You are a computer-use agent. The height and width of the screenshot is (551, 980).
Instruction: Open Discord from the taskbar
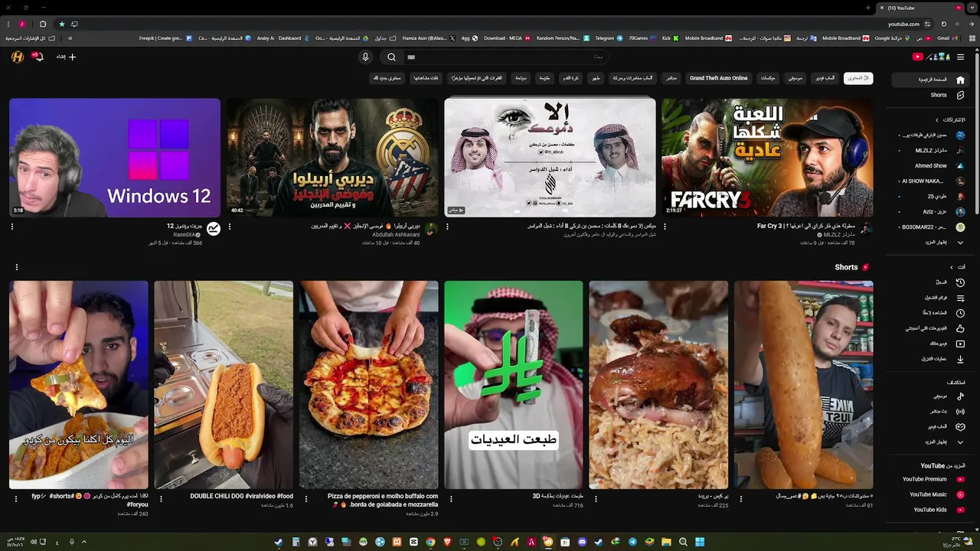tap(582, 542)
